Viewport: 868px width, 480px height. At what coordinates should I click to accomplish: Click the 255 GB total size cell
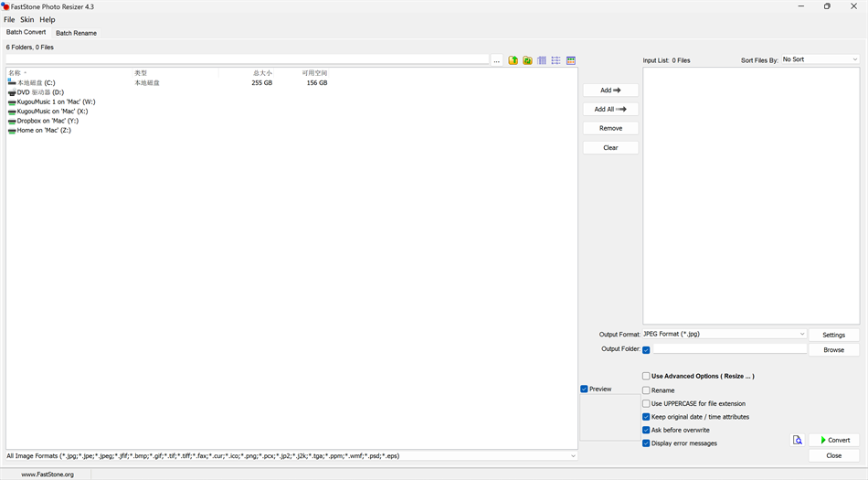pos(262,83)
